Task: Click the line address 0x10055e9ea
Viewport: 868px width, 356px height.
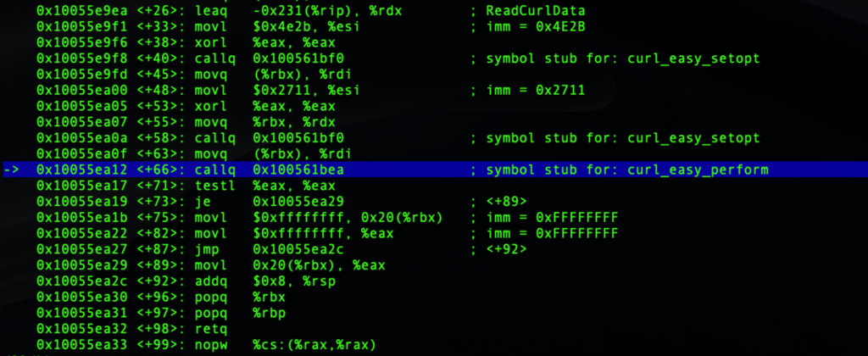Action: 74,9
